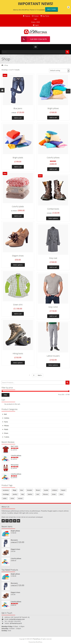The width and height of the screenshot is (71, 644).
Task: Click the breadcrumb home icon
Action: click(2, 65)
